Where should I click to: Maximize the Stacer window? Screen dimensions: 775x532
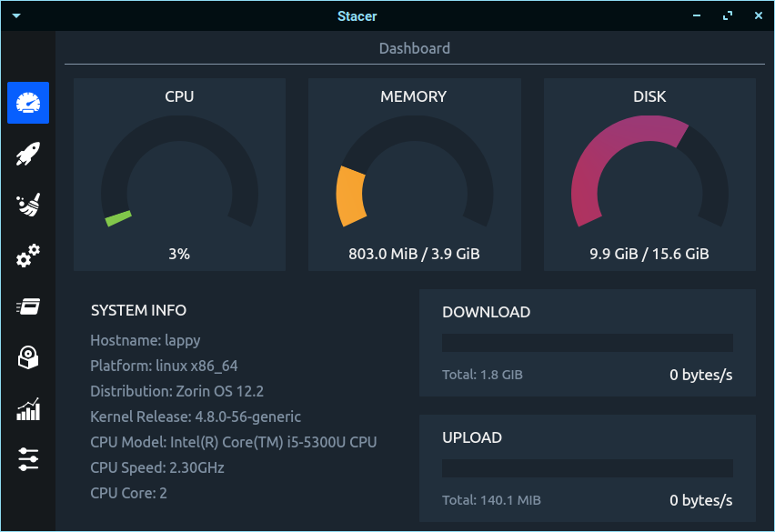728,15
